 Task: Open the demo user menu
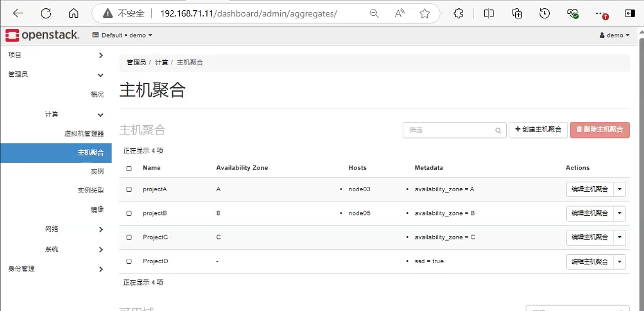click(614, 35)
